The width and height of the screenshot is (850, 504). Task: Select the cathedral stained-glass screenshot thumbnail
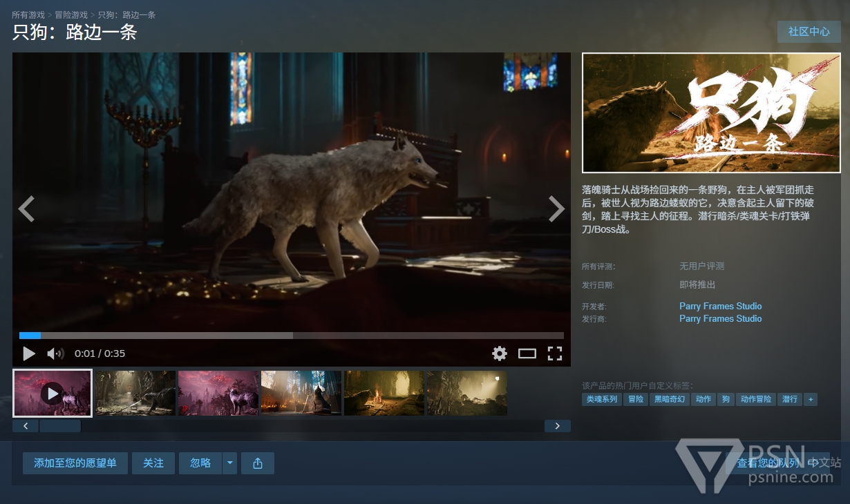click(x=301, y=394)
